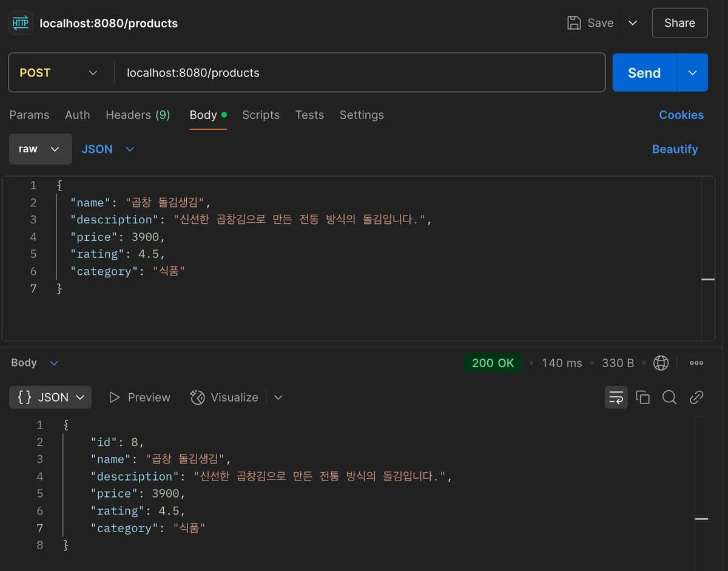728x571 pixels.
Task: Open the Tests tab
Action: pos(309,115)
